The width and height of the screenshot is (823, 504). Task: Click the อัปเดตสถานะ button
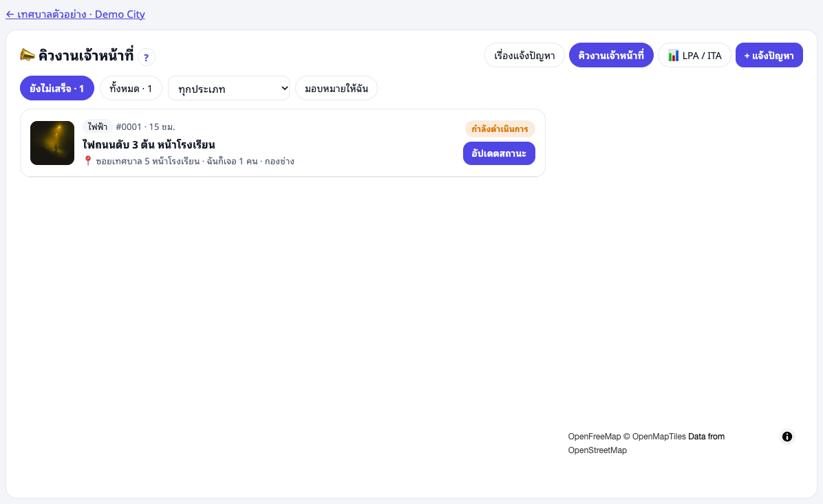tap(499, 153)
